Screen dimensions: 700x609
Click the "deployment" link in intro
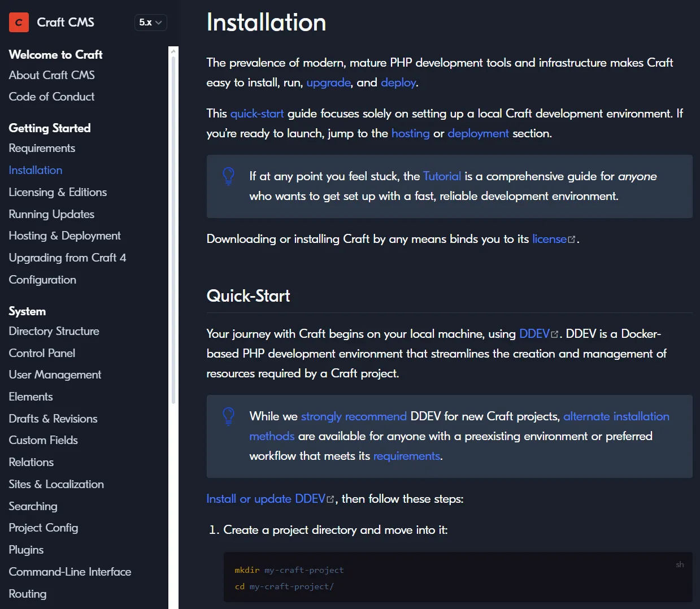[x=479, y=133]
